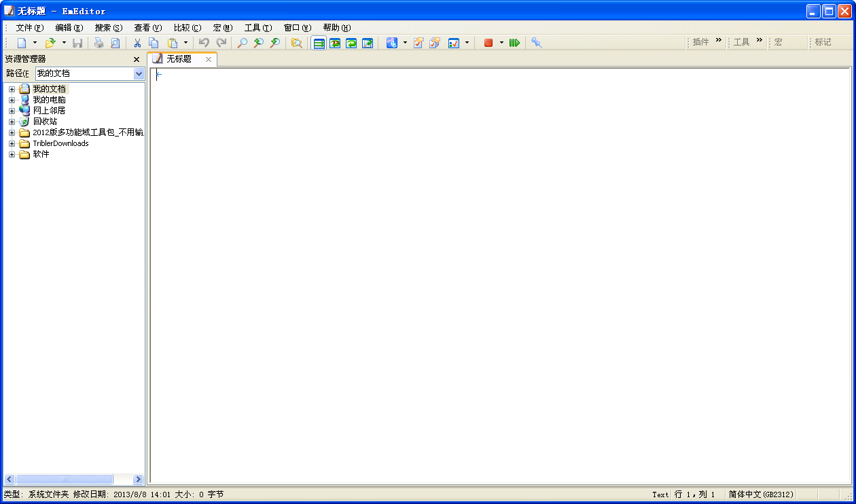Open the 窗口(W) menu

tap(298, 28)
